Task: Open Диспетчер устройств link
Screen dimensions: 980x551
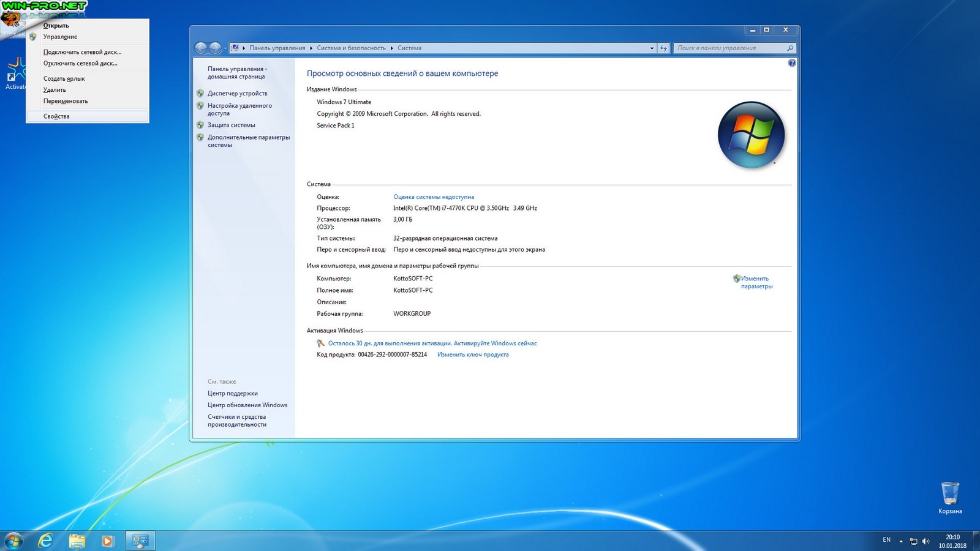Action: coord(237,94)
